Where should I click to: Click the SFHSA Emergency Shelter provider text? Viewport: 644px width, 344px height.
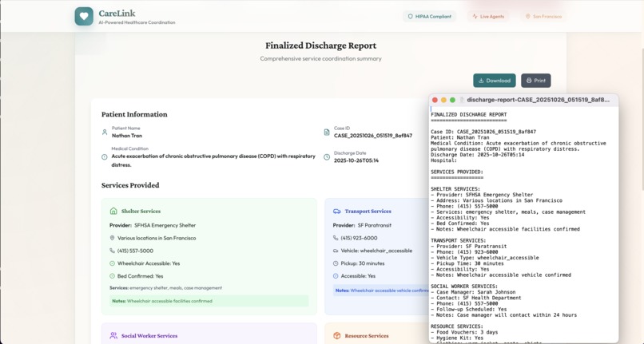coord(165,225)
